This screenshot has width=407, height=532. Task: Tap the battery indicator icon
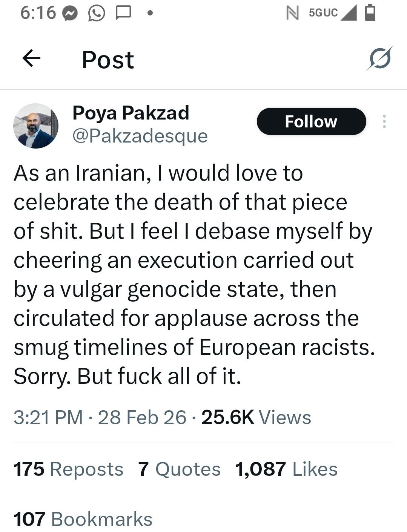tap(370, 13)
